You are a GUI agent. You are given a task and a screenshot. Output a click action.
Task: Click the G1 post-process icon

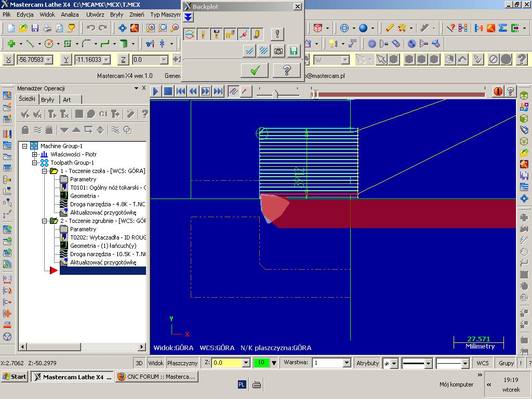pos(103,114)
